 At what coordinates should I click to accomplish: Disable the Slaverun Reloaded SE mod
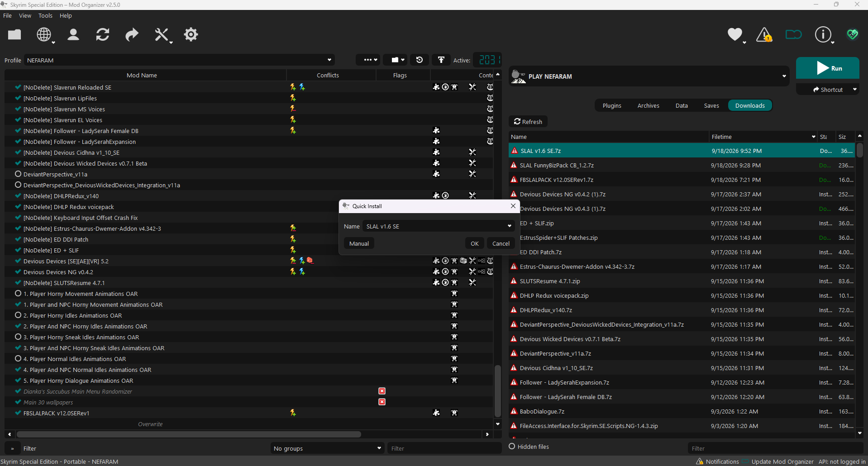click(18, 87)
